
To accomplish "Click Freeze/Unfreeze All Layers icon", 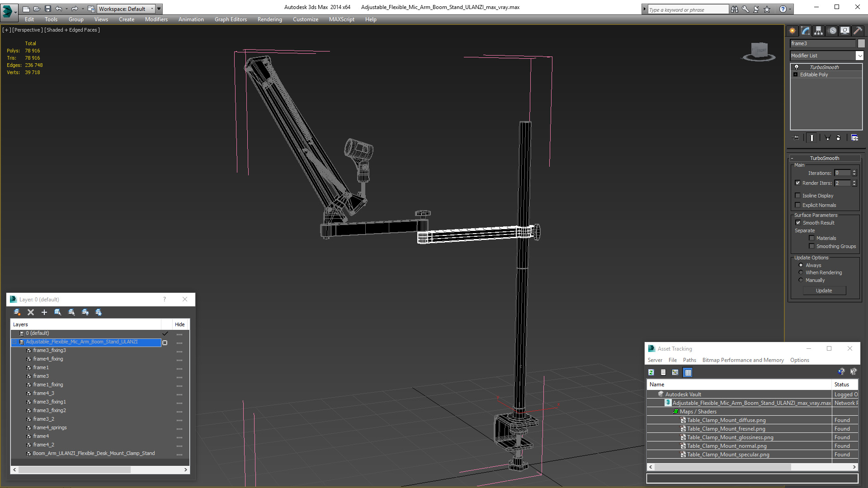I will pos(99,312).
